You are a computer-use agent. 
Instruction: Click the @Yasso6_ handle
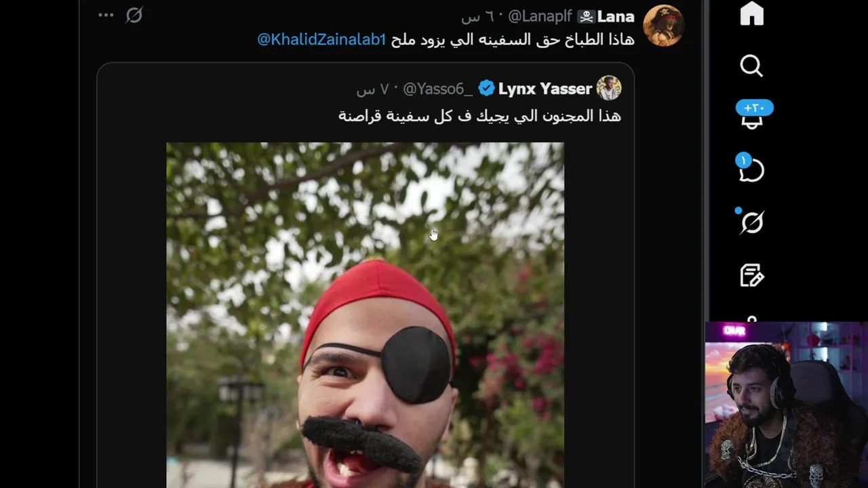pos(438,89)
